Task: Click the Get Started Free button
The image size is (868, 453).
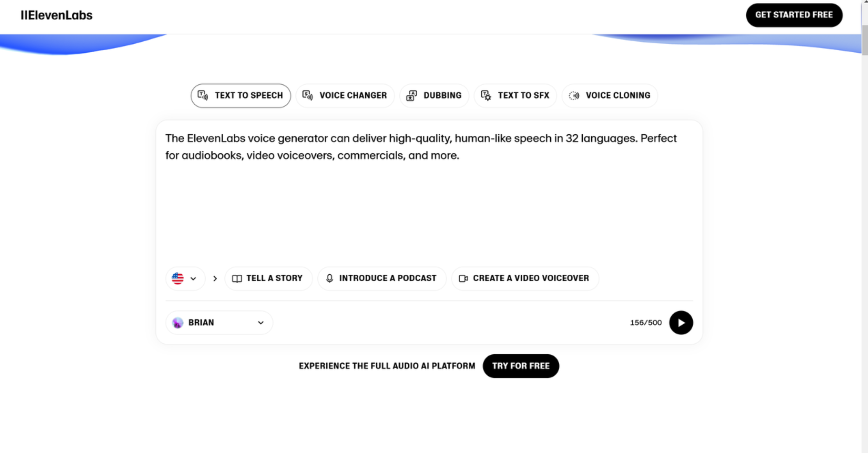Action: 794,15
